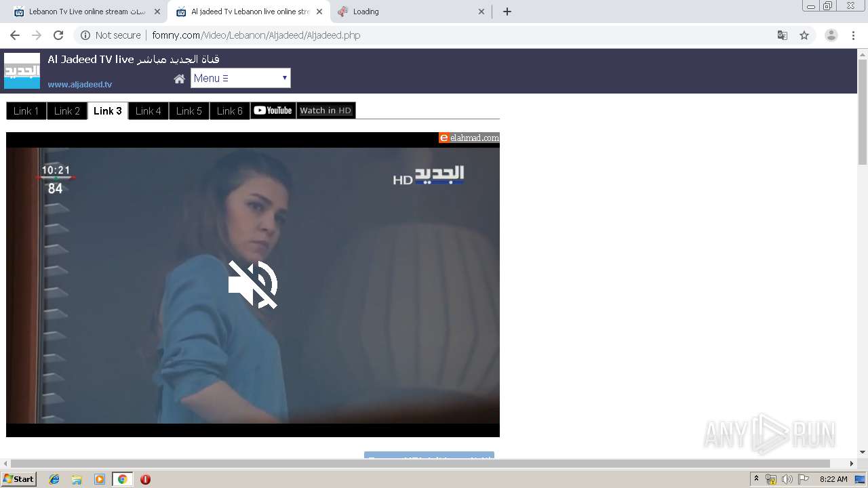
Task: Click the vertical scrollbar thumb
Action: coord(863,111)
